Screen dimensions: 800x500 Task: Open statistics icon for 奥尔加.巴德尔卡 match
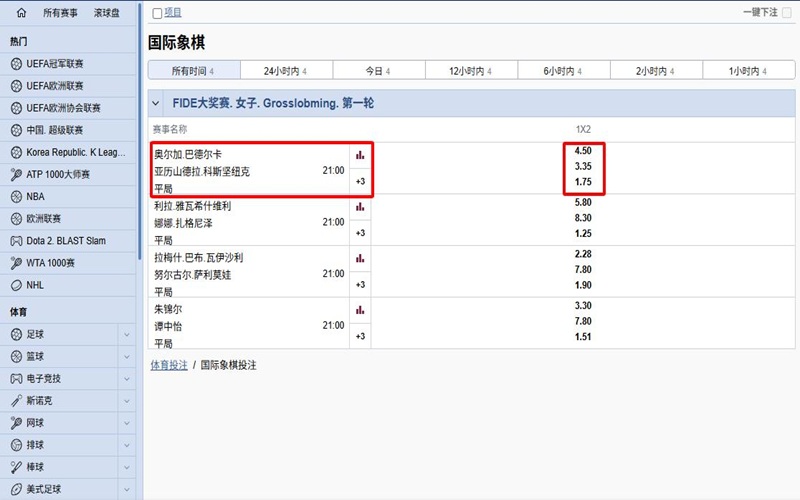click(x=360, y=155)
